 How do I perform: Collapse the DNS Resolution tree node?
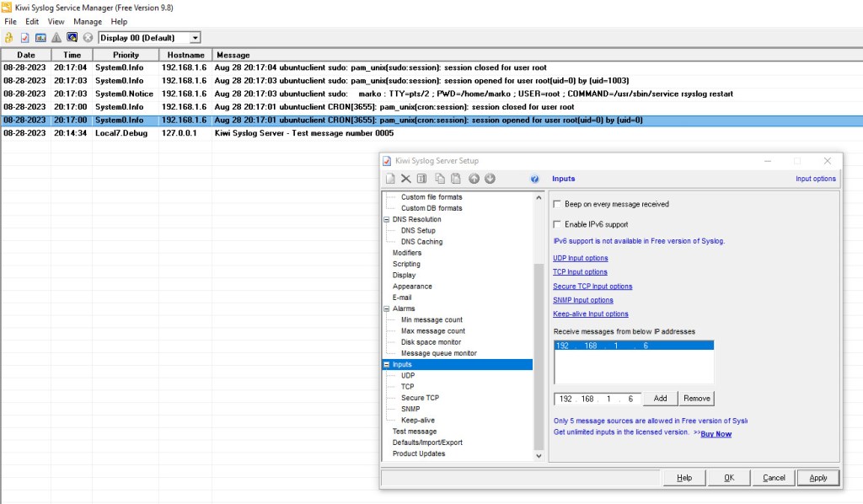point(387,220)
